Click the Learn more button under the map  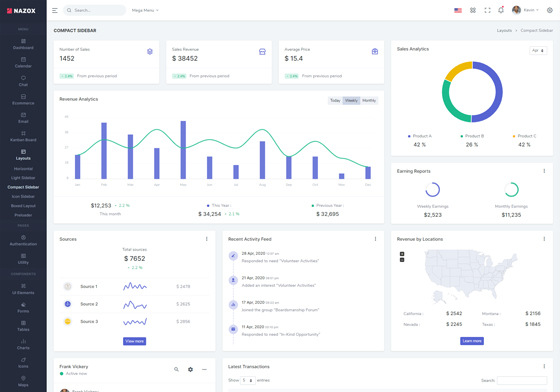click(472, 341)
